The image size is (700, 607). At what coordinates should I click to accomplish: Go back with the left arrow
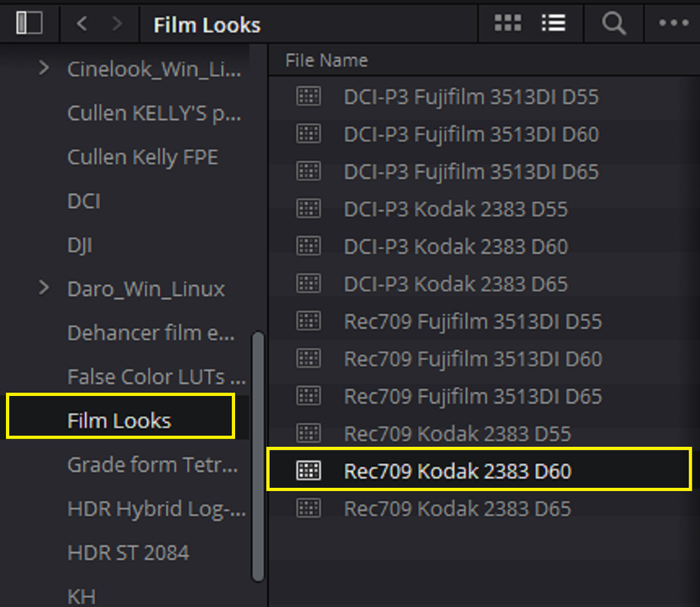coord(82,24)
